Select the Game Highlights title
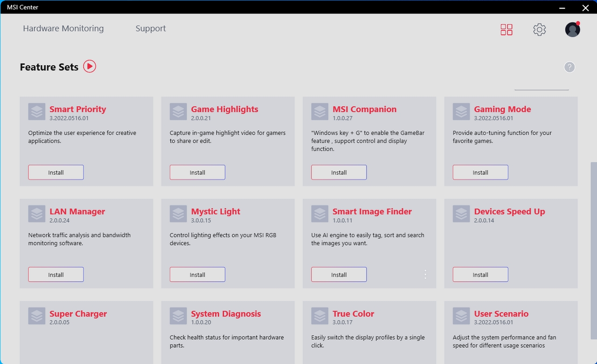The height and width of the screenshot is (364, 597). (225, 109)
